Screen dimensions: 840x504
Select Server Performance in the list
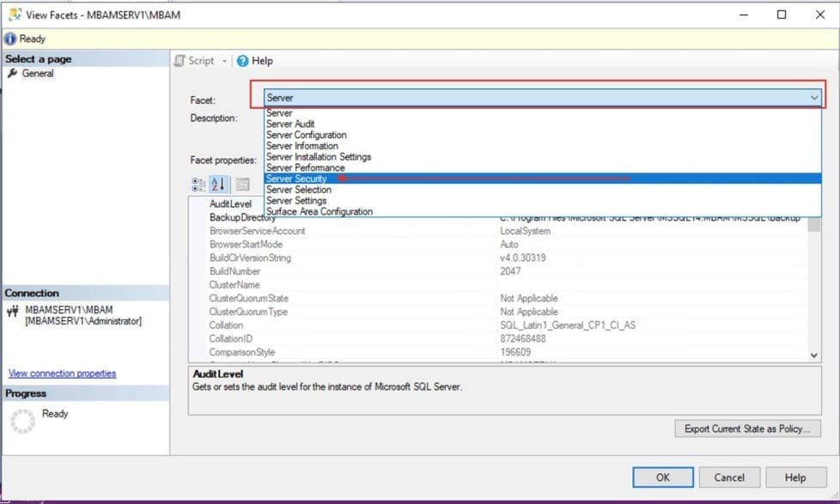(305, 167)
